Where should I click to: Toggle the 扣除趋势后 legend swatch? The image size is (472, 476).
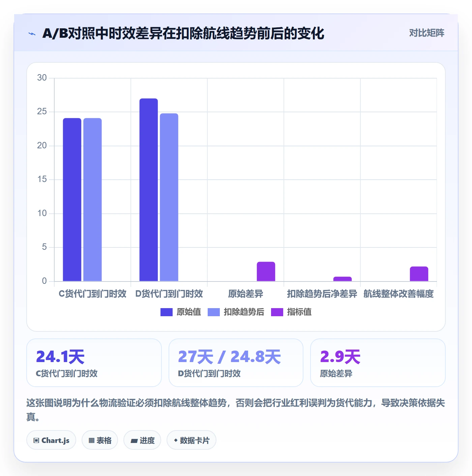214,312
